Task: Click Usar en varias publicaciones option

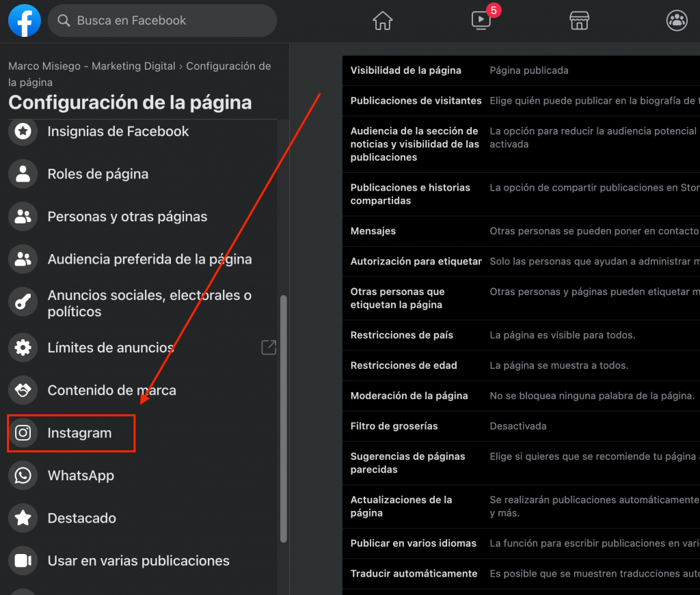Action: [138, 560]
